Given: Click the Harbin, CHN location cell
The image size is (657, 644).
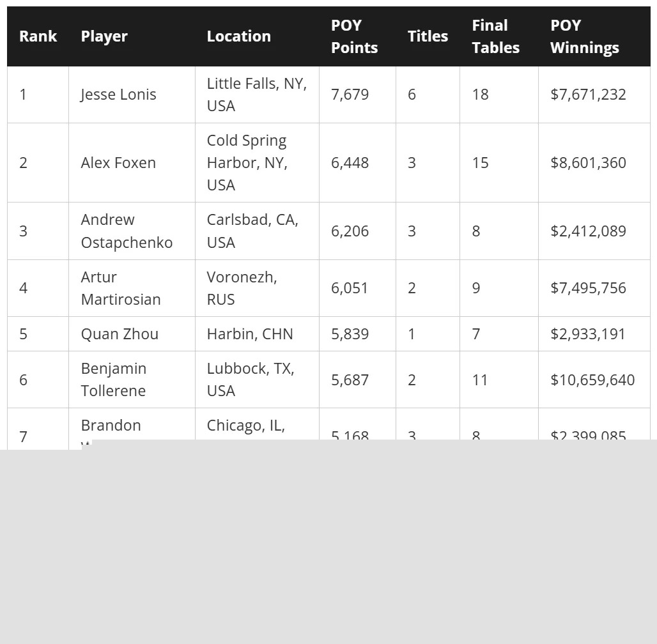Looking at the screenshot, I should [250, 334].
